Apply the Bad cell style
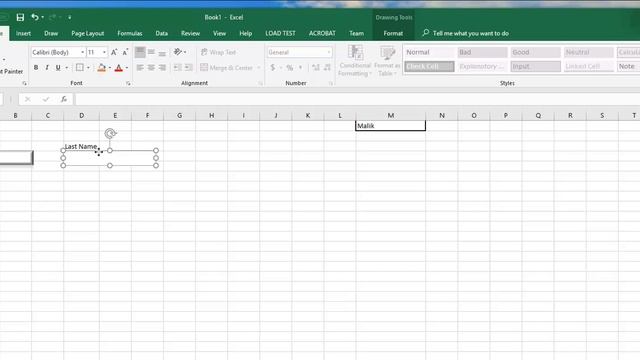Screen dimensions: 640x360 482,52
